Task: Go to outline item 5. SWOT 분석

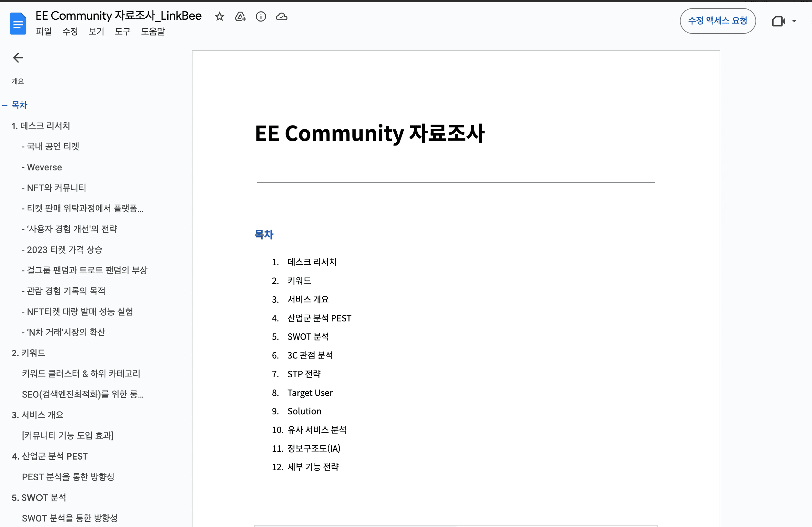Action: pyautogui.click(x=39, y=497)
